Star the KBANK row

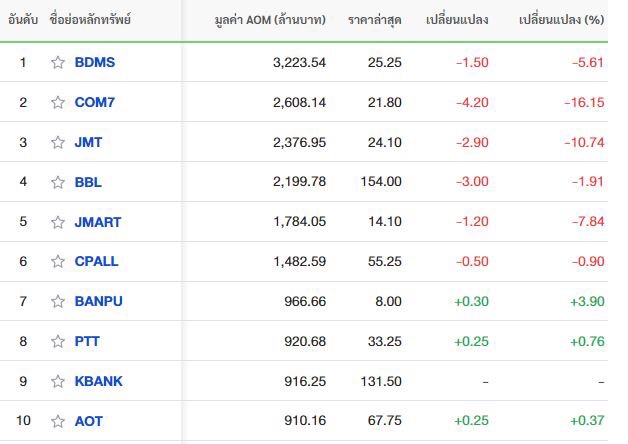tap(57, 381)
